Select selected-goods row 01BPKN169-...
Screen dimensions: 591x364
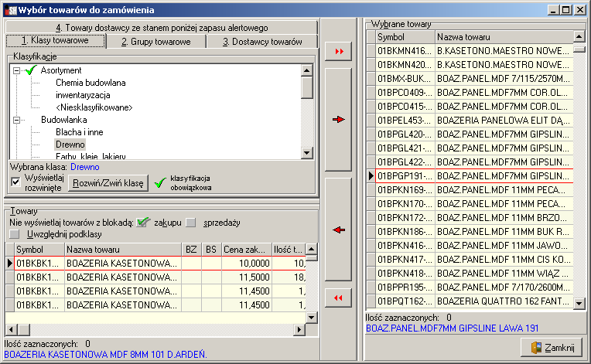(470, 190)
